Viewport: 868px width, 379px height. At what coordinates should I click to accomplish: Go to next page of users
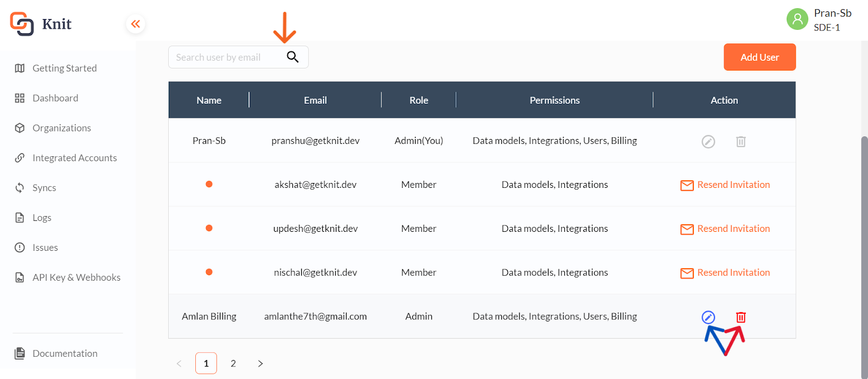coord(260,364)
